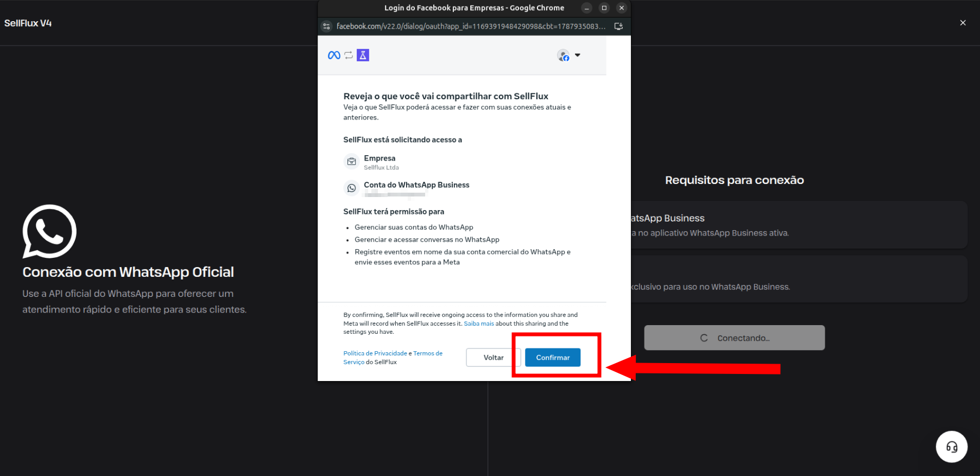
Task: Click the WhatsApp Business account icon
Action: pos(352,188)
